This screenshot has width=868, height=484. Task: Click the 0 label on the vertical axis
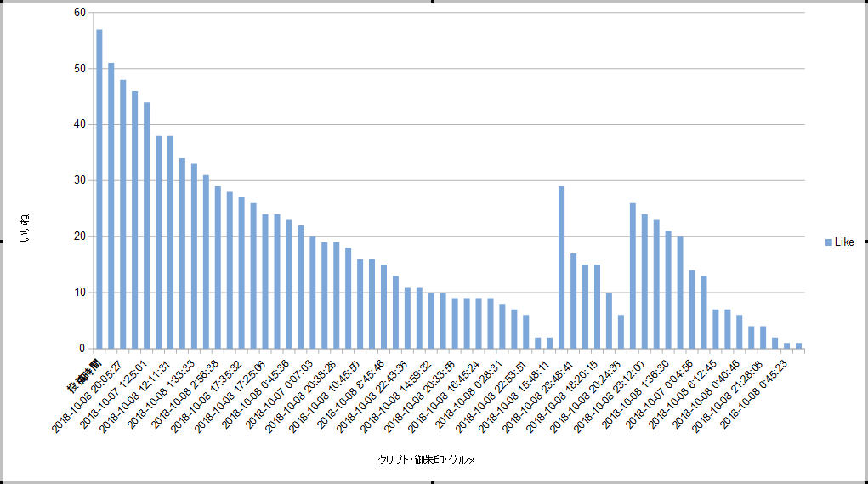coord(82,348)
